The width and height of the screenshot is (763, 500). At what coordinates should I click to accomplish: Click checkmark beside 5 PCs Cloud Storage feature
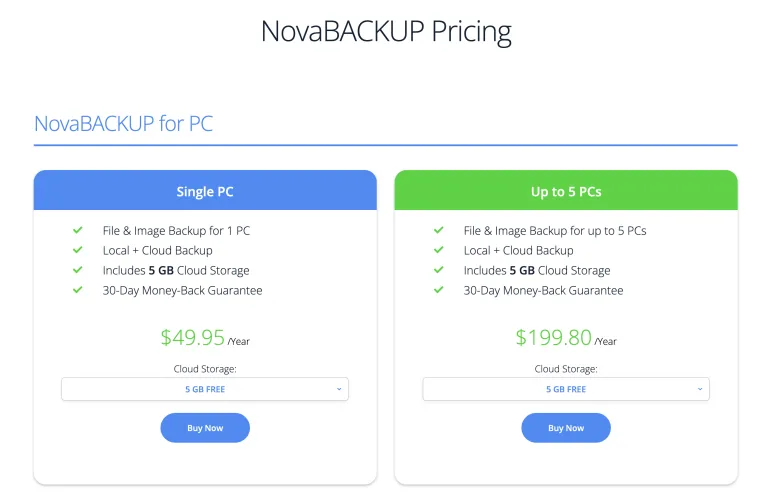[438, 270]
